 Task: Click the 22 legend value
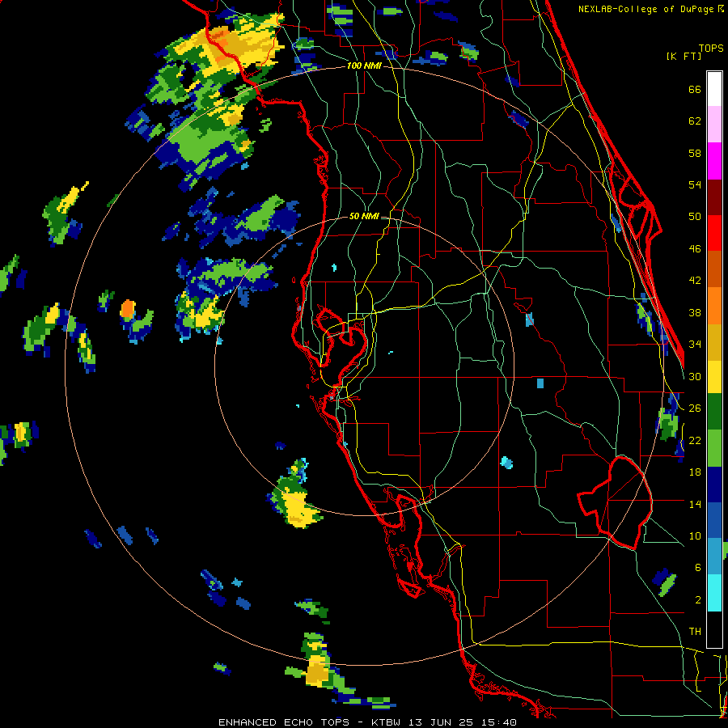[695, 440]
